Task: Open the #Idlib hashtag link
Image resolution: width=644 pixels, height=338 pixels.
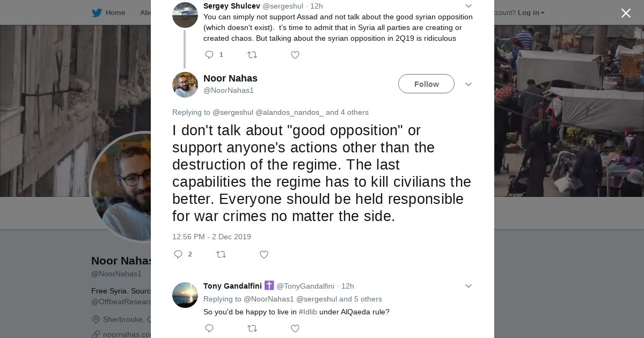Action: click(x=308, y=312)
